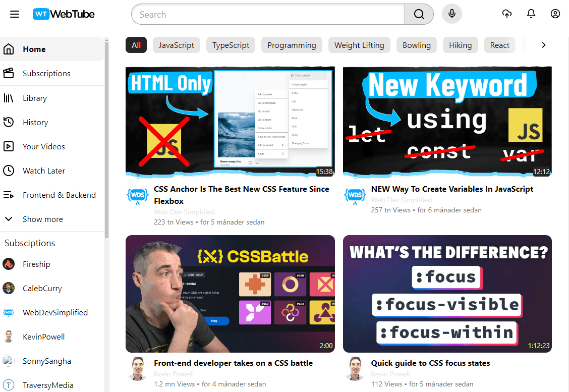Click the Subscriptions clapperboard icon
This screenshot has width=569, height=392.
click(9, 73)
